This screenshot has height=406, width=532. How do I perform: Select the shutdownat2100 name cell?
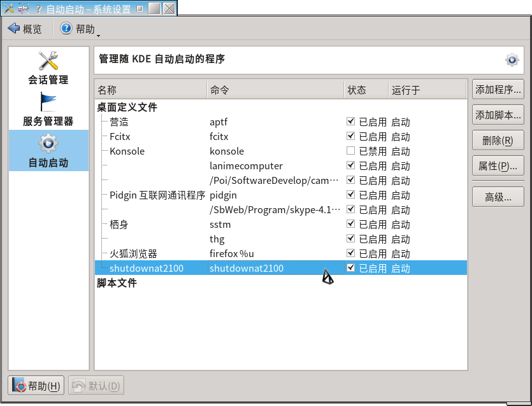[147, 269]
